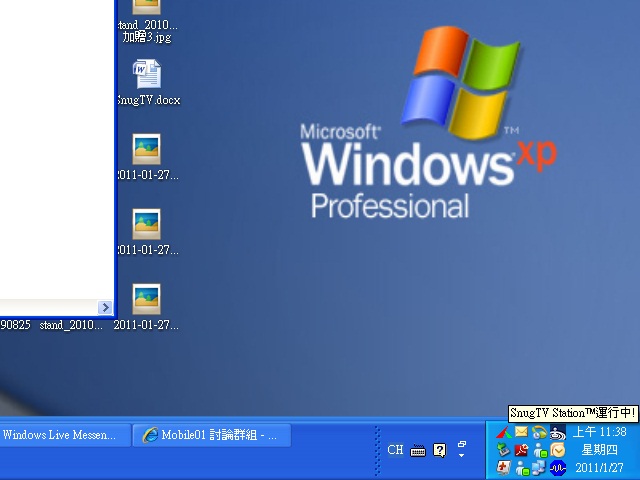Click the language bar restore icon
Viewport: 640px width, 480px height.
coord(462,444)
